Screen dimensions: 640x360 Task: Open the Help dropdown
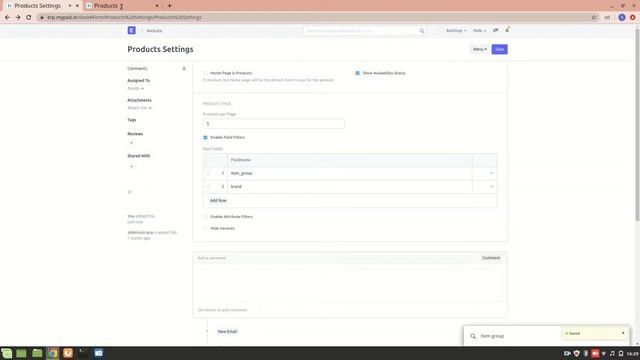click(479, 31)
